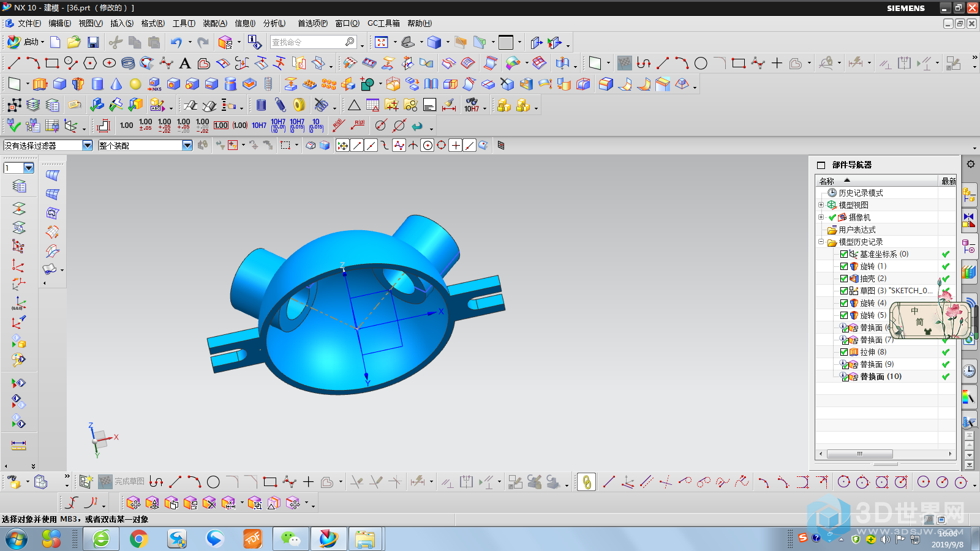Uncheck the 旋转 (1) feature checkbox
Image resolution: width=980 pixels, height=551 pixels.
point(844,266)
